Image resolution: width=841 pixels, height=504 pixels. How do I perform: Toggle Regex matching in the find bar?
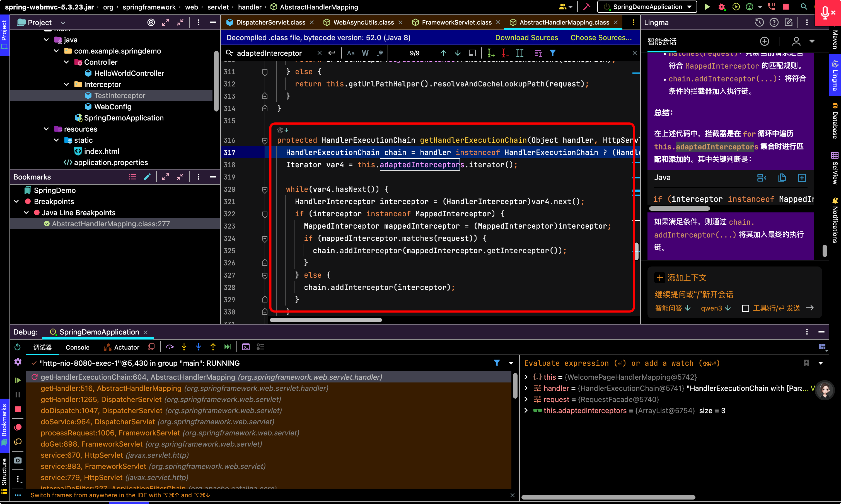(x=380, y=53)
